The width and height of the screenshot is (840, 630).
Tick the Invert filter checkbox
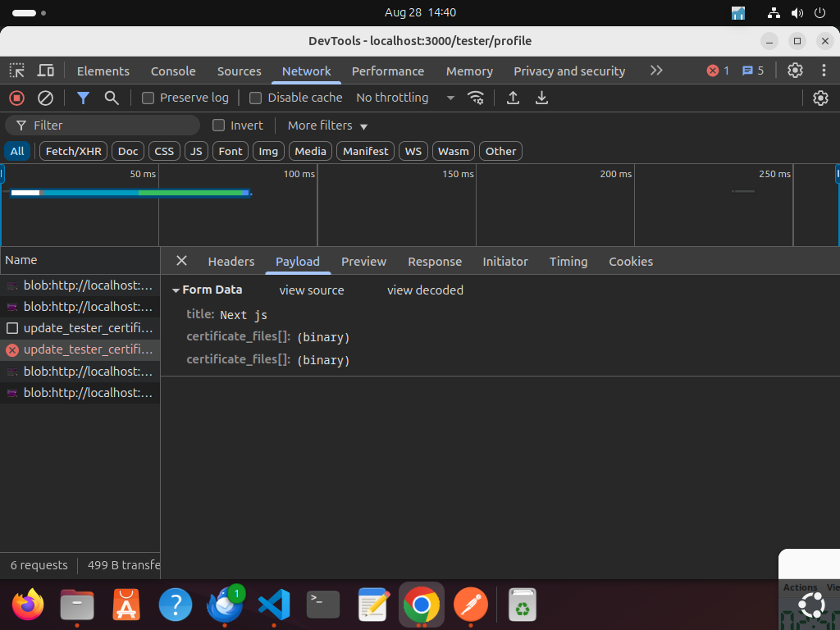[x=219, y=126]
